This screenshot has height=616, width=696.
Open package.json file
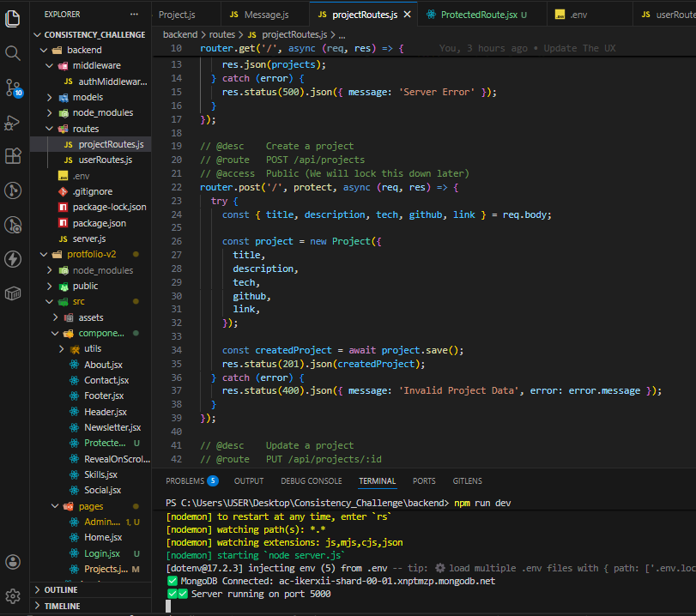point(91,223)
